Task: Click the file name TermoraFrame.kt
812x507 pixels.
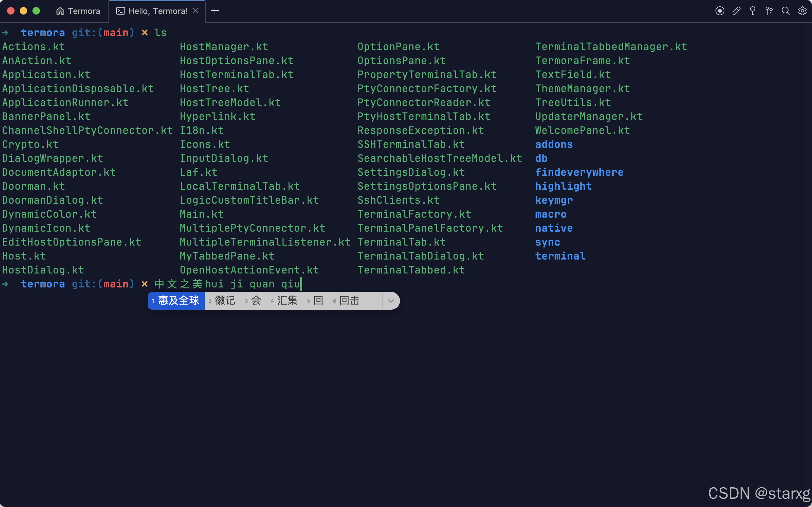Action: click(x=582, y=61)
